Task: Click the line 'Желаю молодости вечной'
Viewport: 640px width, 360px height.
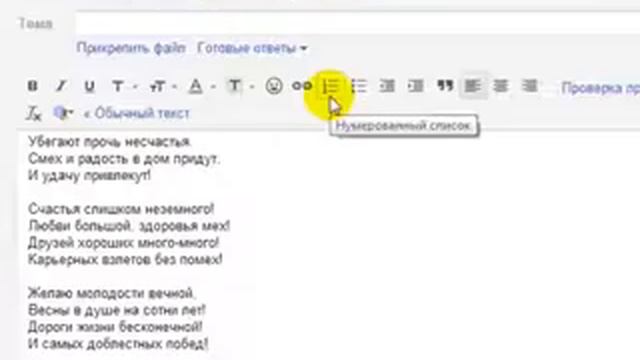Action: coord(112,293)
